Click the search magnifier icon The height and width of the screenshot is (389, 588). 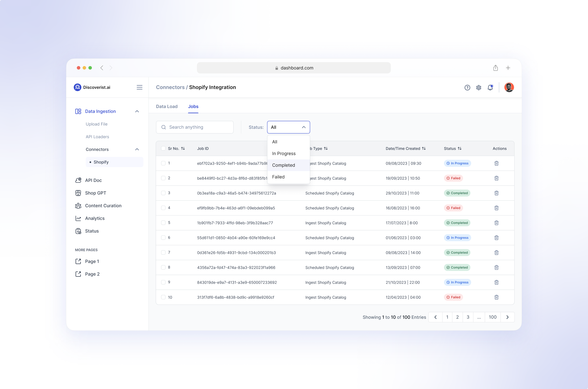tap(163, 127)
